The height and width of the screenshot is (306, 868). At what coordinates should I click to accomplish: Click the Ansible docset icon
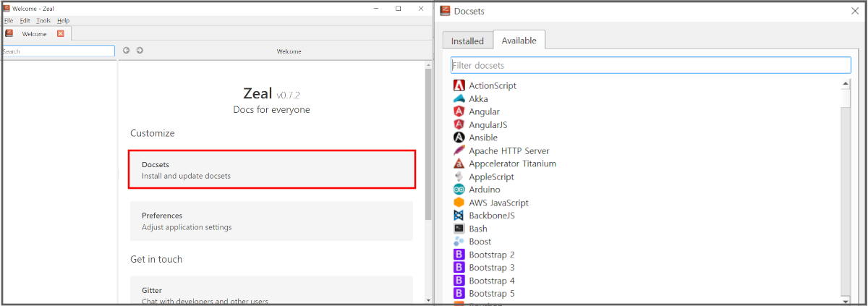pyautogui.click(x=459, y=137)
